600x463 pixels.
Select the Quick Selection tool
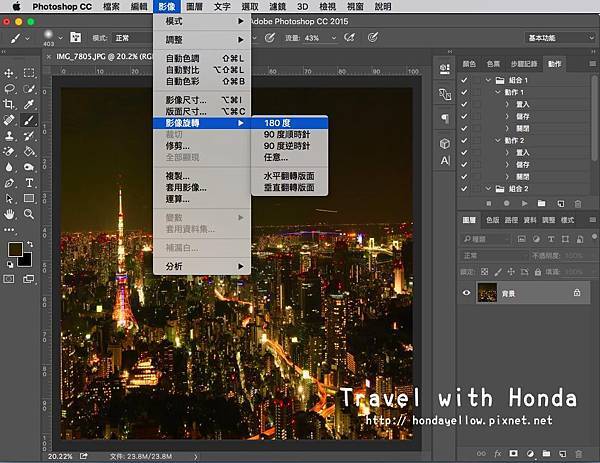29,88
